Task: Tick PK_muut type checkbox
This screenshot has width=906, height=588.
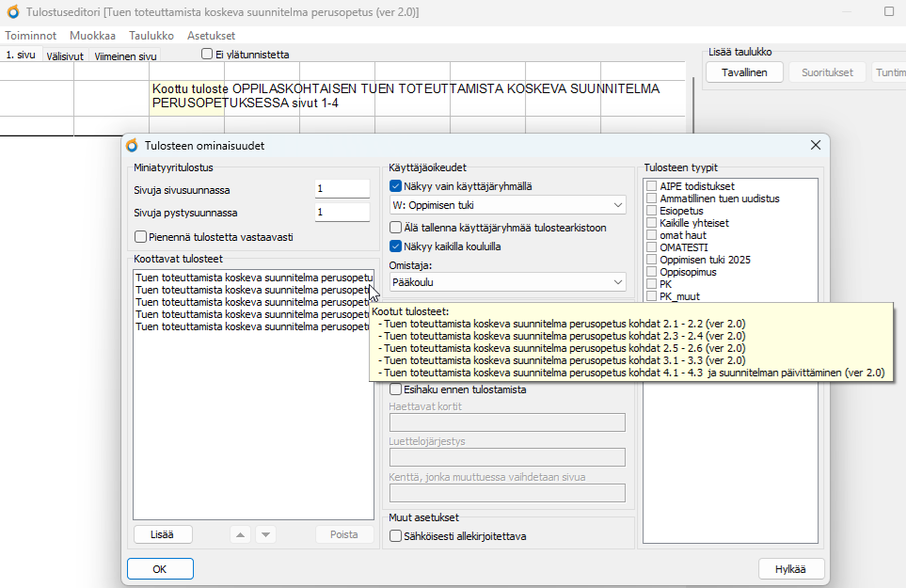Action: tap(652, 296)
